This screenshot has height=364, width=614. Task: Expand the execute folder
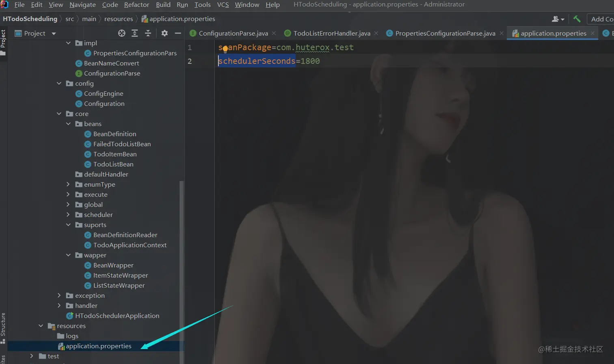(x=68, y=194)
